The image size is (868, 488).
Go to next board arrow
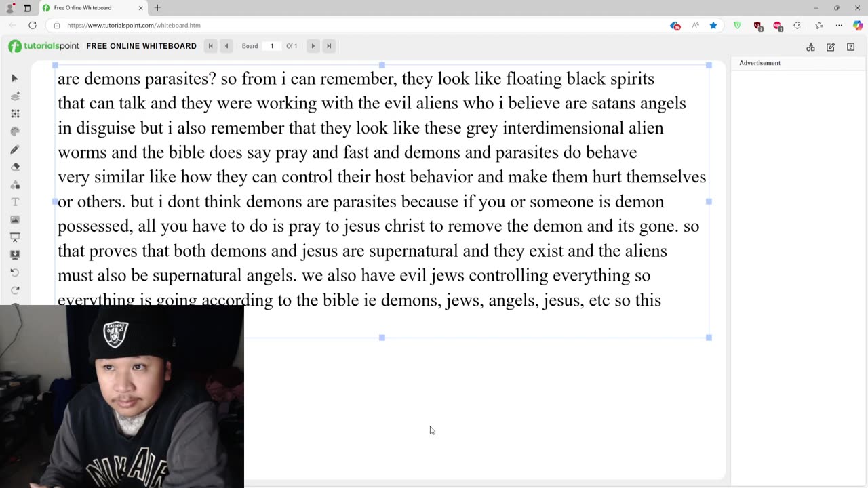[313, 46]
